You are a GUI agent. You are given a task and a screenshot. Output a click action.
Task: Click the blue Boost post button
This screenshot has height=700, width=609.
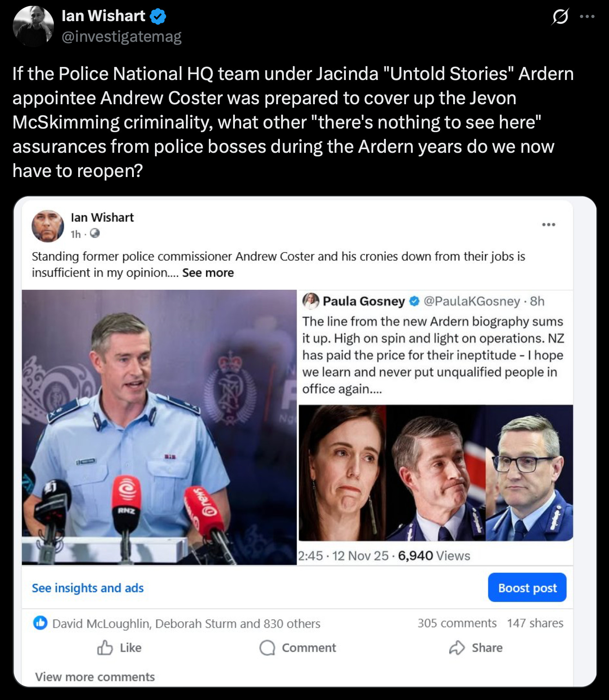[527, 587]
